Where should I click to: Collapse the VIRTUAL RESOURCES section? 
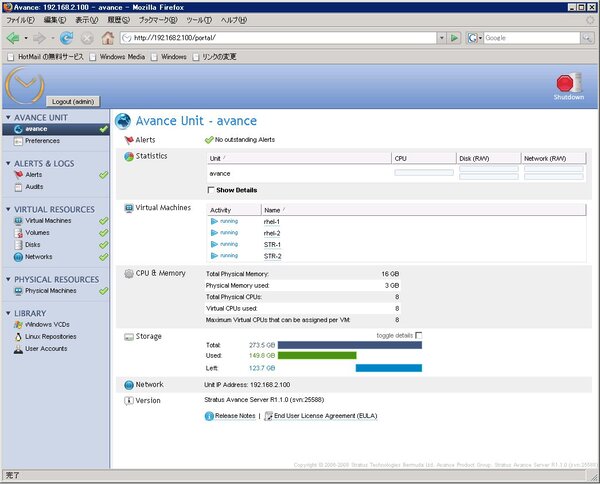(x=8, y=209)
